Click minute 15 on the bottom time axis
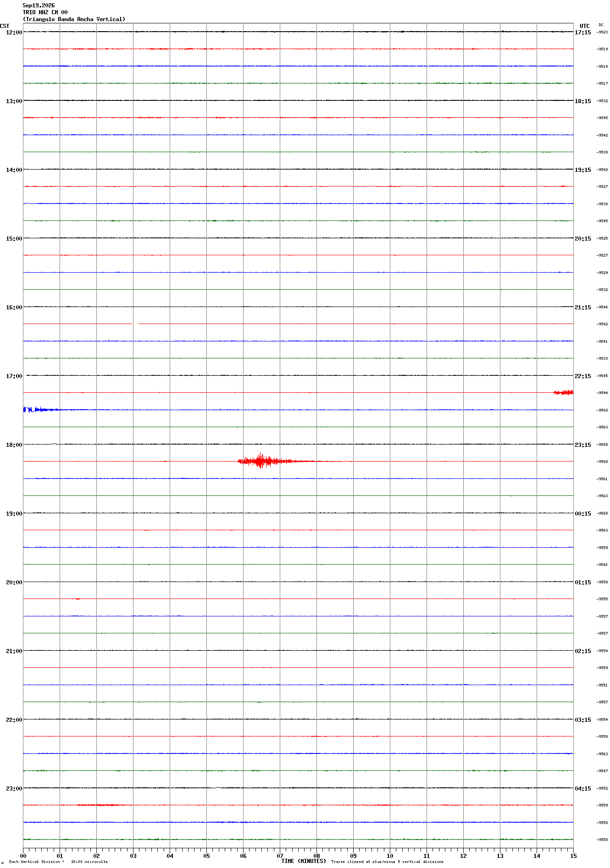This screenshot has height=868, width=610. 573,856
